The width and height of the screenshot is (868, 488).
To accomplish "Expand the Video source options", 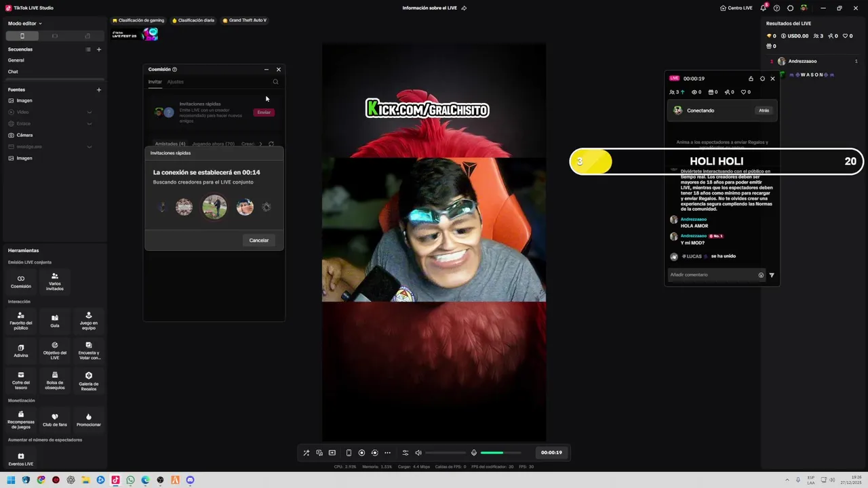I will (x=89, y=112).
